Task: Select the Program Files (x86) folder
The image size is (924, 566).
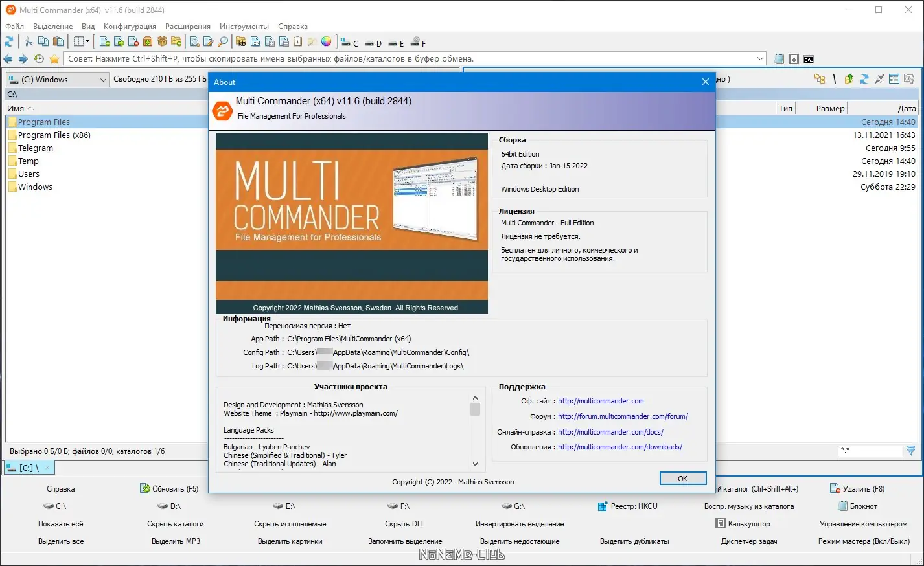Action: 54,135
